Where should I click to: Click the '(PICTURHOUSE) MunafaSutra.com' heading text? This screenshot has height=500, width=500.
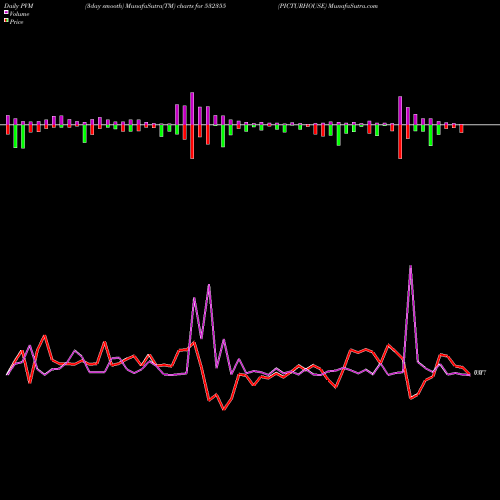(328, 6)
